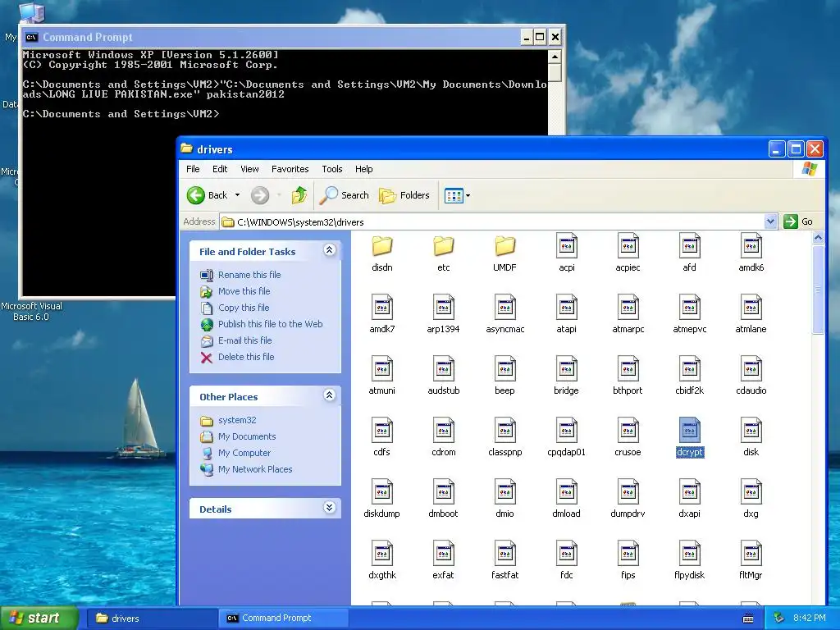Collapse File and Folder Tasks panel

click(330, 249)
